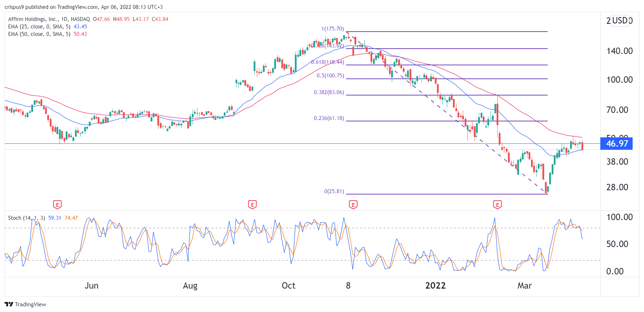Click the EMA 25 value 43.45
This screenshot has width=644, height=312.
point(80,27)
